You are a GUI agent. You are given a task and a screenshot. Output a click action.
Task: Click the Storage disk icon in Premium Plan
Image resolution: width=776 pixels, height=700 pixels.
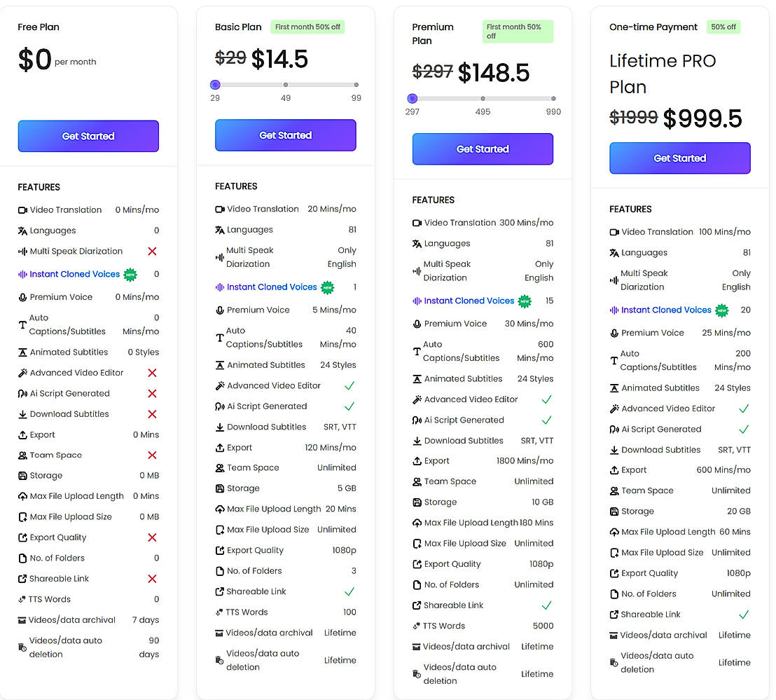[417, 502]
